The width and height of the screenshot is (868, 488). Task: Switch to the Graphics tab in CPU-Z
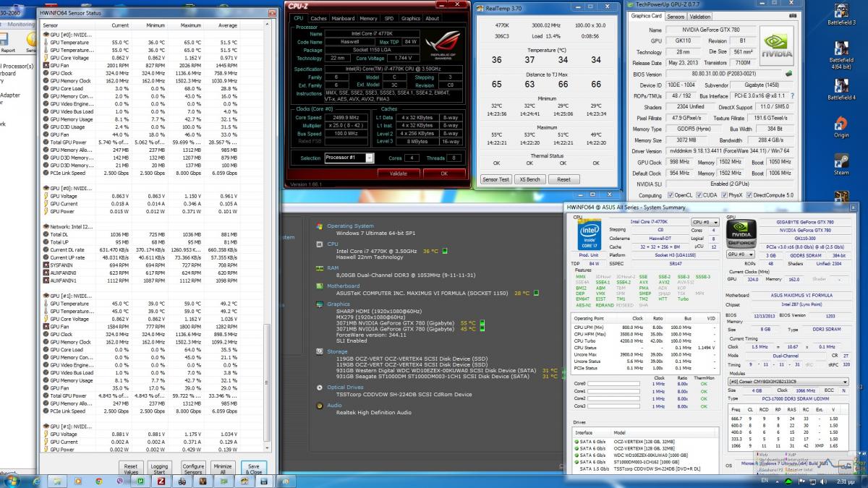pyautogui.click(x=411, y=19)
